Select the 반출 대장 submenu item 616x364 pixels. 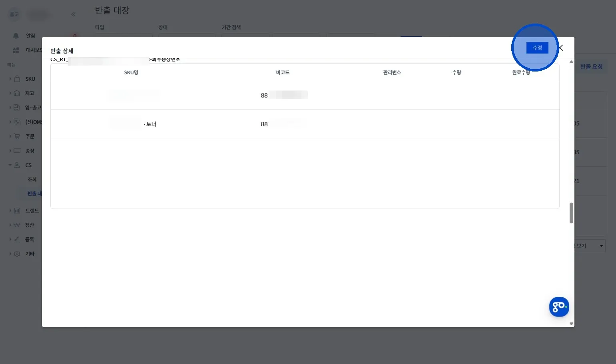(x=34, y=193)
